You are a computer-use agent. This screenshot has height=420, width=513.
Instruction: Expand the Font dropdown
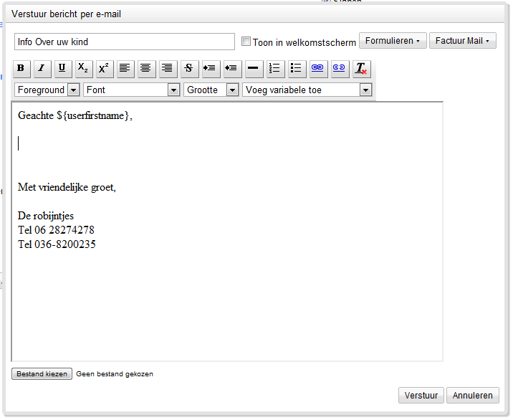(132, 90)
